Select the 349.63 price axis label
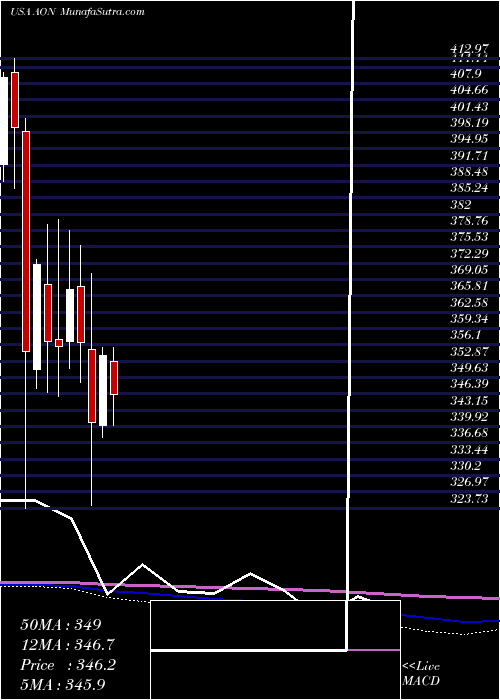This screenshot has width=500, height=700. (469, 367)
